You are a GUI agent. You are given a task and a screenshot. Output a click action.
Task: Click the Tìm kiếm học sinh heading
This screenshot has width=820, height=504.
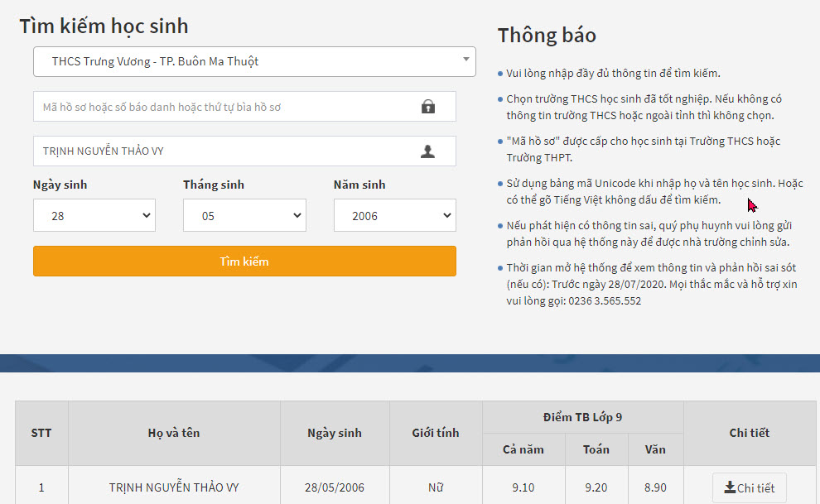pos(104,26)
